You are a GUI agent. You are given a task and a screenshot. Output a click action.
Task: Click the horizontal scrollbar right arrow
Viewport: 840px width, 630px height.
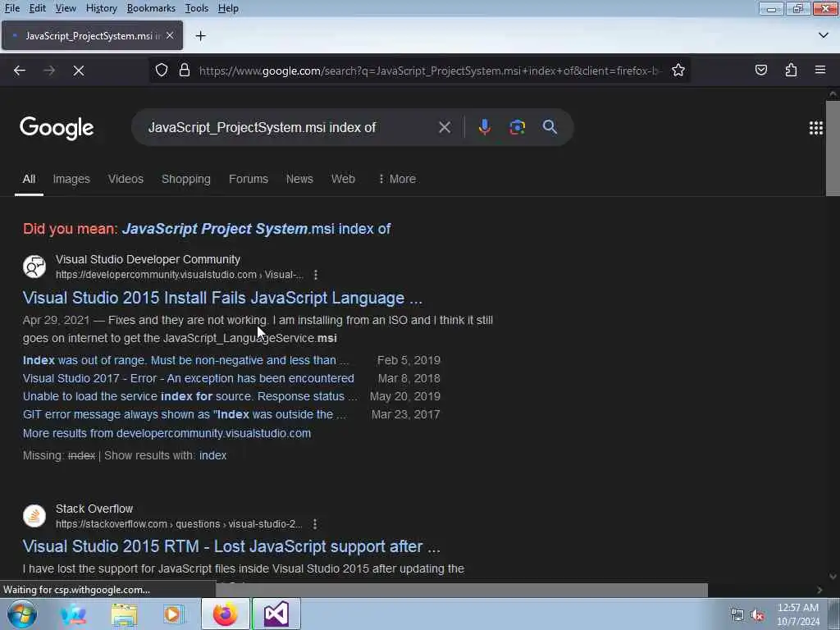click(x=819, y=590)
